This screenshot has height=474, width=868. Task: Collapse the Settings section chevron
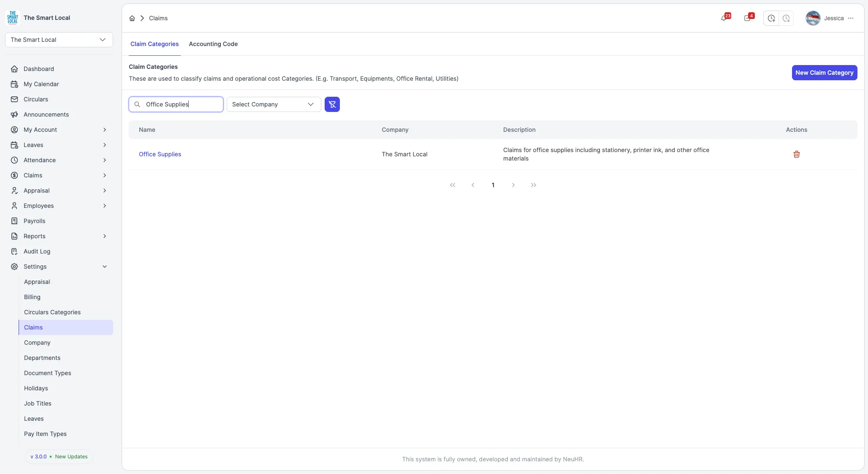pos(105,267)
